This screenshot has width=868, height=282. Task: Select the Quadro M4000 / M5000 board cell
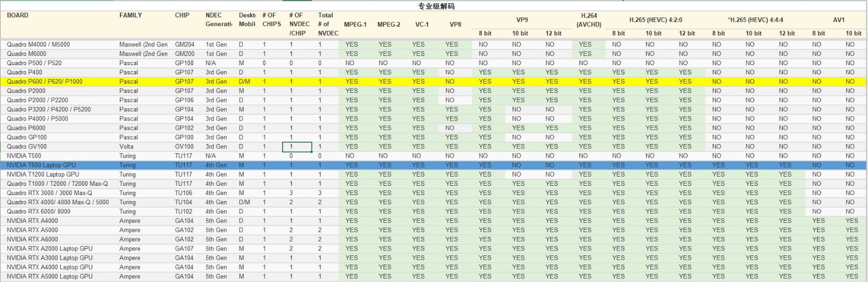[38, 45]
